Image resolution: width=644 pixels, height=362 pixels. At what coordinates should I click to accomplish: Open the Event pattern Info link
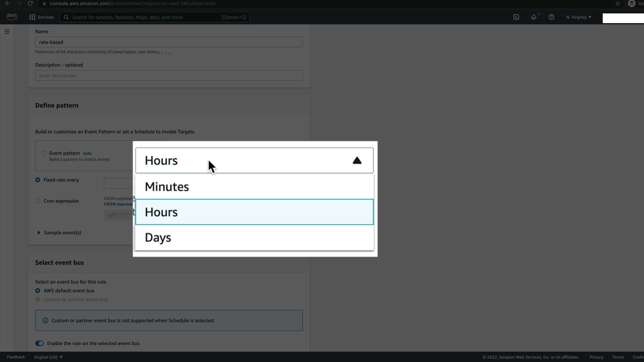[x=87, y=153]
